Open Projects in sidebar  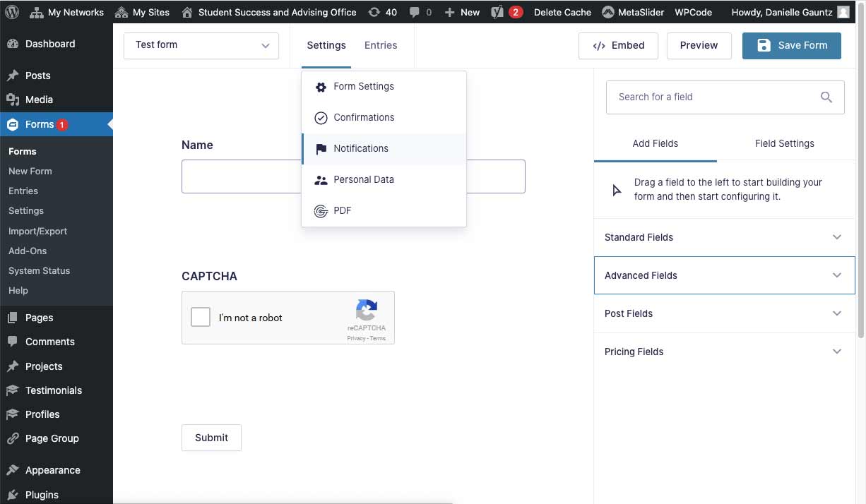coord(57,366)
